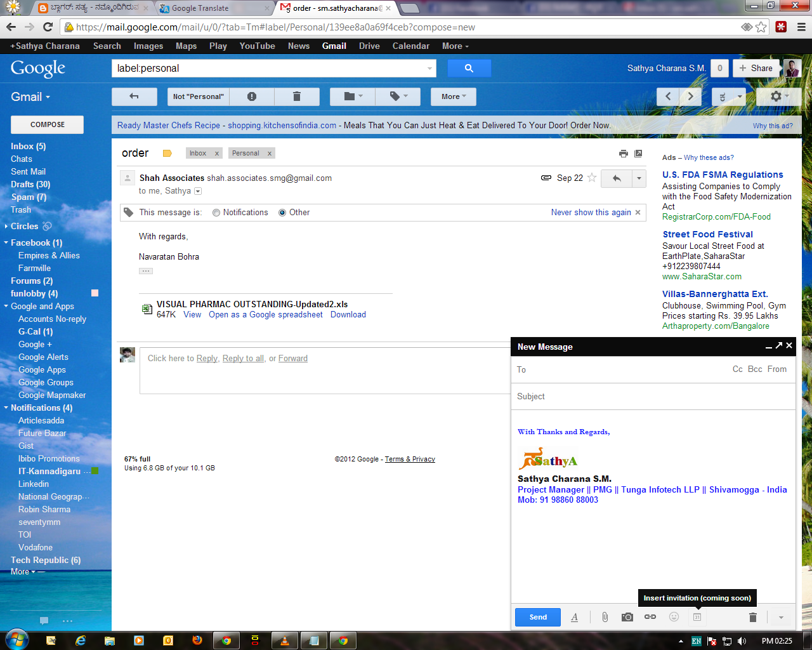
Task: Expand trimmed content ellipsis button
Action: pos(146,271)
